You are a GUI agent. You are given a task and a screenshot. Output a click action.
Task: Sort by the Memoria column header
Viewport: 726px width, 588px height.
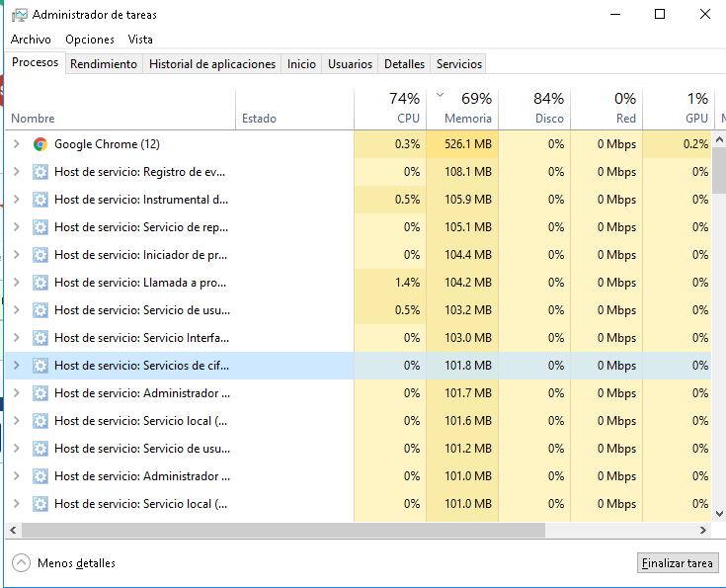(462, 110)
